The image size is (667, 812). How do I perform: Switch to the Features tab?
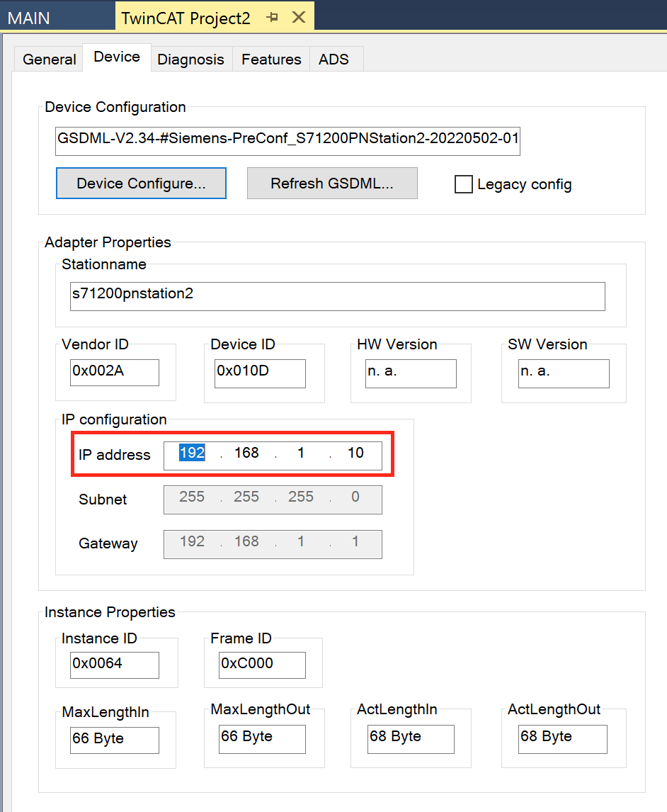[271, 59]
